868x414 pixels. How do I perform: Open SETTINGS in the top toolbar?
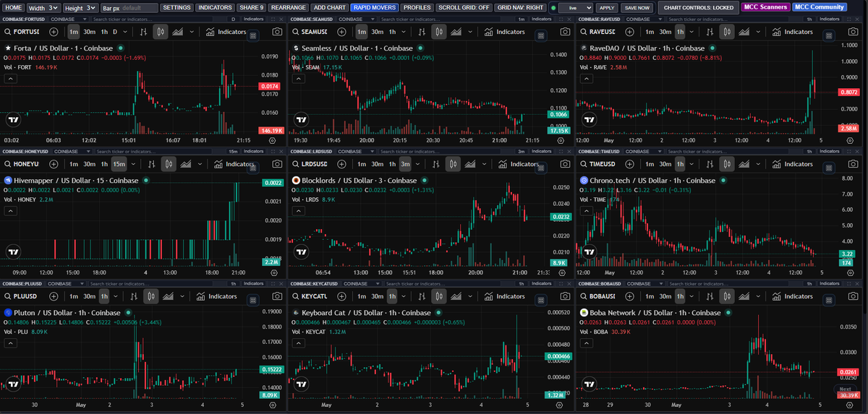coord(176,7)
